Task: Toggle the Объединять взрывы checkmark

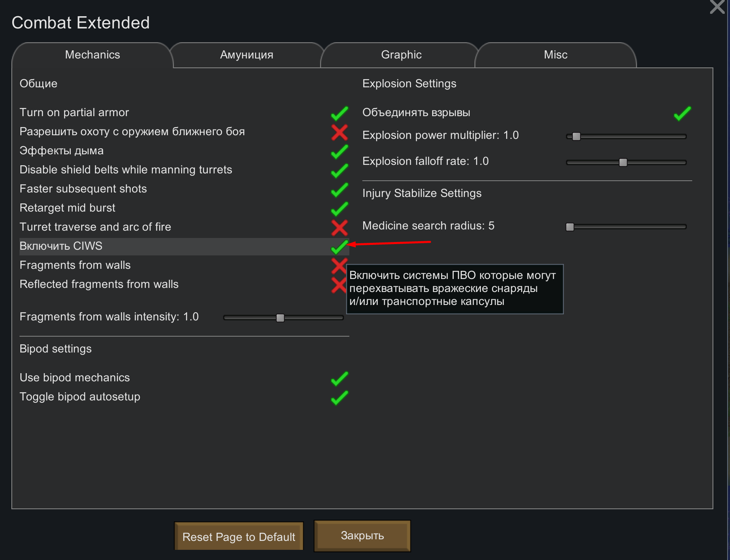Action: 682,113
